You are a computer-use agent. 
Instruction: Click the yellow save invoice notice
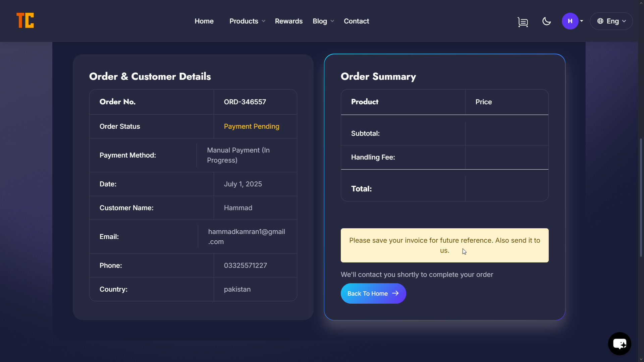click(444, 245)
